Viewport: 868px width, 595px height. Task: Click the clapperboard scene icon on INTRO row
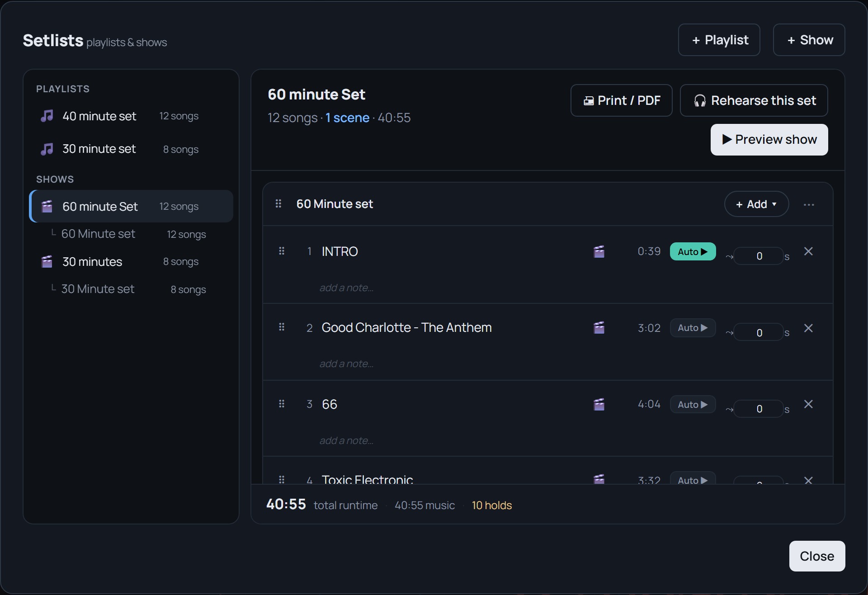tap(599, 251)
